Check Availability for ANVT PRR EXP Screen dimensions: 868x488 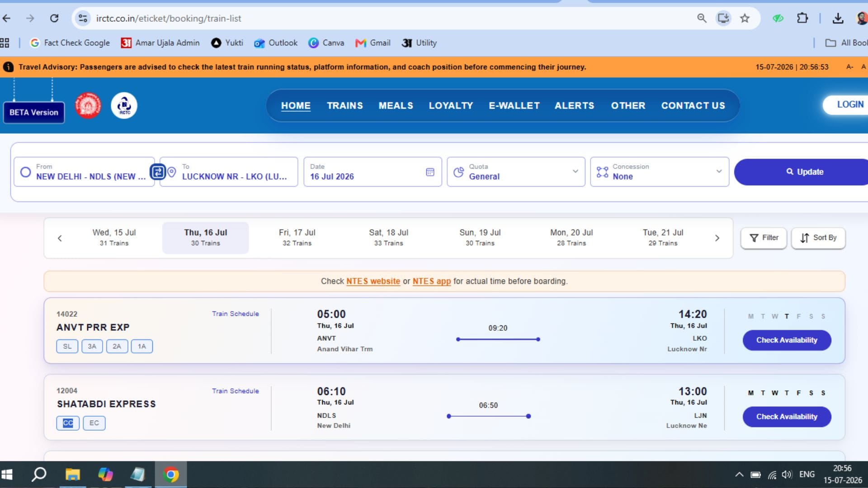[x=787, y=340]
